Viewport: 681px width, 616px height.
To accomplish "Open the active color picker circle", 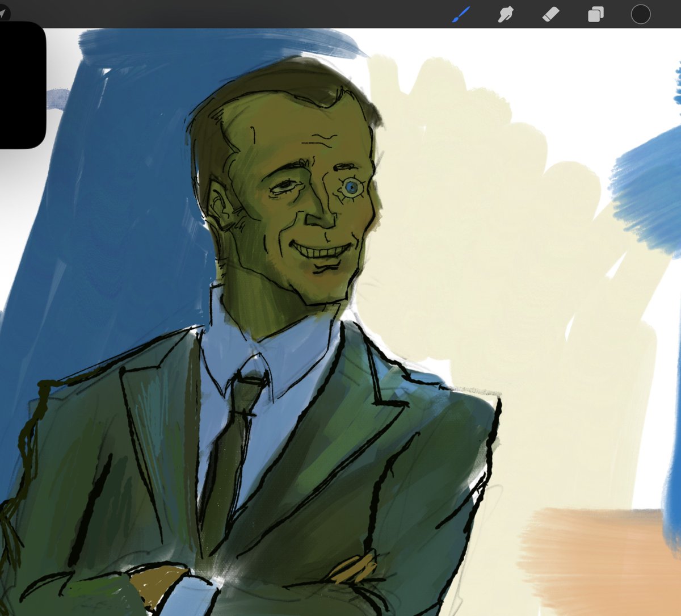I will pyautogui.click(x=641, y=14).
